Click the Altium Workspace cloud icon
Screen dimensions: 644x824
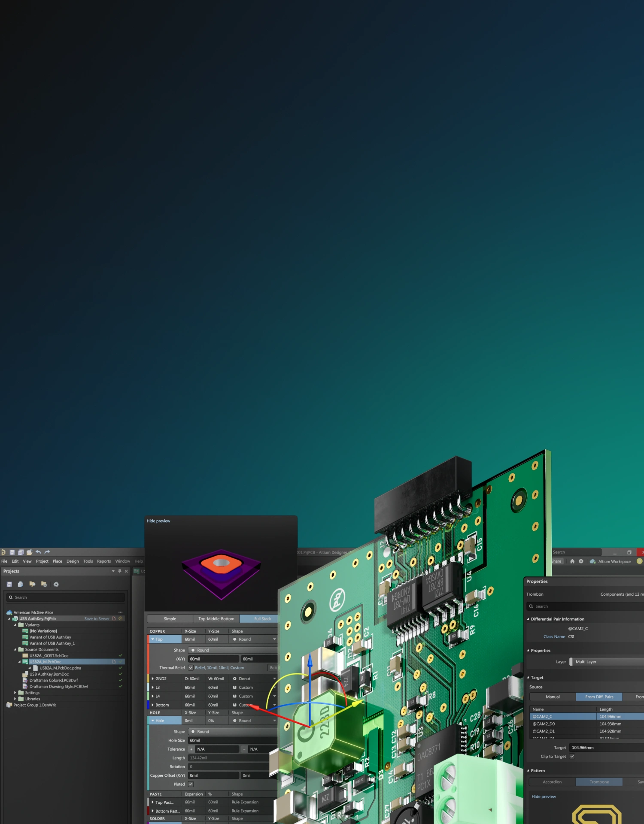592,561
